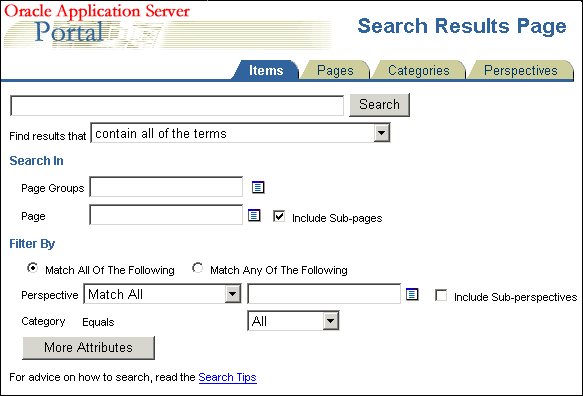Click the 'Search In' section heading

point(36,161)
